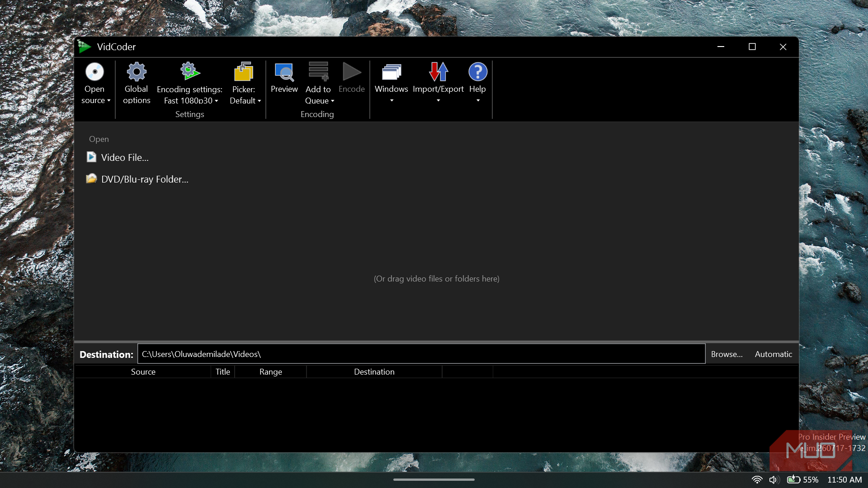Click the Add to Queue icon

(318, 71)
